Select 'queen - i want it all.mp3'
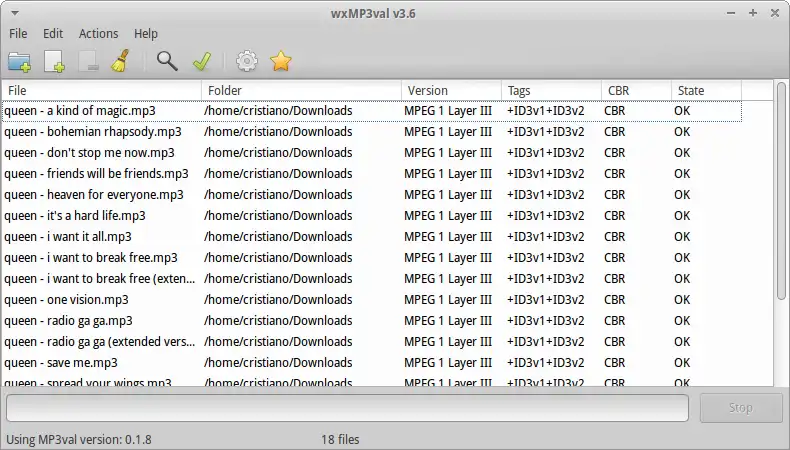Image resolution: width=790 pixels, height=450 pixels. point(68,237)
